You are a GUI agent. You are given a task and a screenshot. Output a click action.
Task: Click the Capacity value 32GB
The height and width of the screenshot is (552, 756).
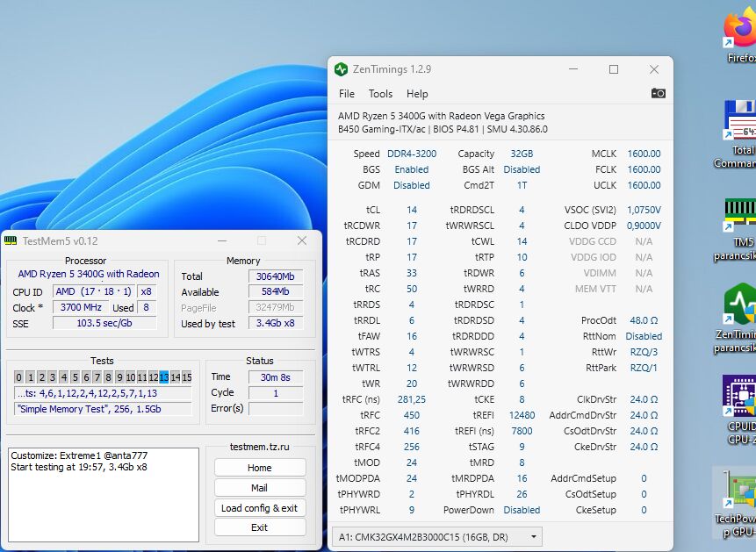522,154
